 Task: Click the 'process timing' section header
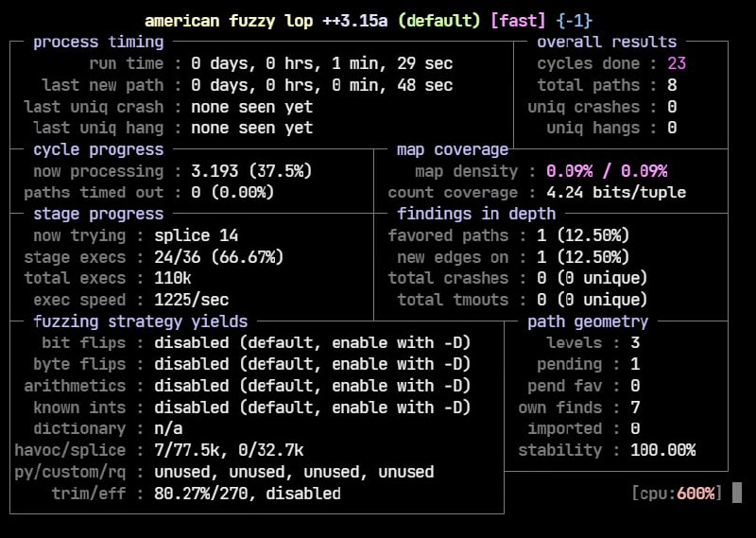point(98,42)
